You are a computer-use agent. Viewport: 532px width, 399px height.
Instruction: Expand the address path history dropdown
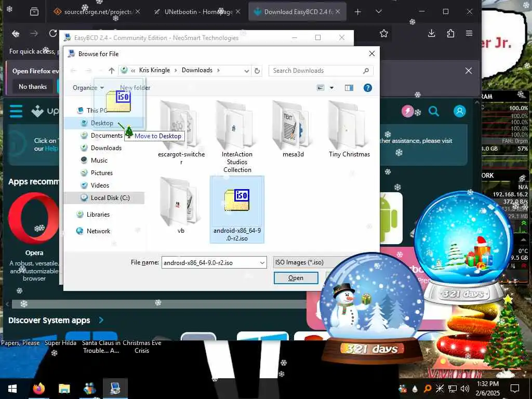click(x=247, y=71)
